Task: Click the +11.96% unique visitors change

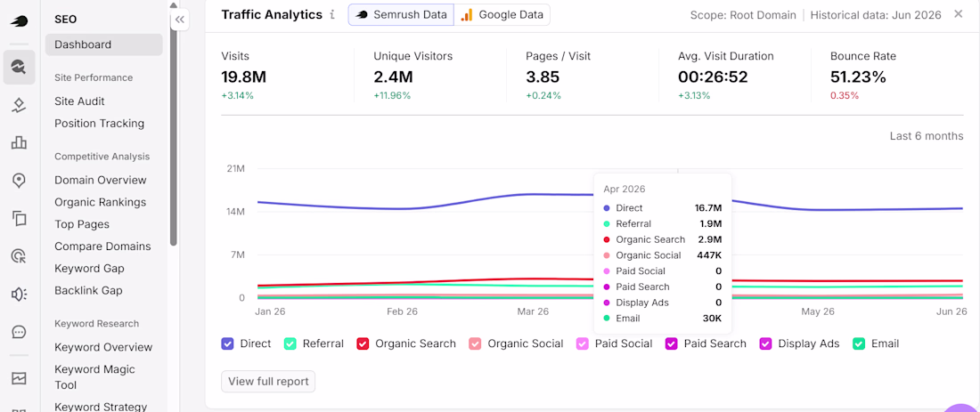Action: click(392, 95)
